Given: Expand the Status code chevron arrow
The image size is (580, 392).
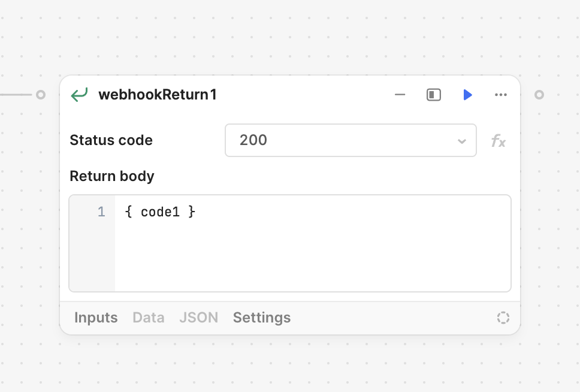Looking at the screenshot, I should 461,141.
